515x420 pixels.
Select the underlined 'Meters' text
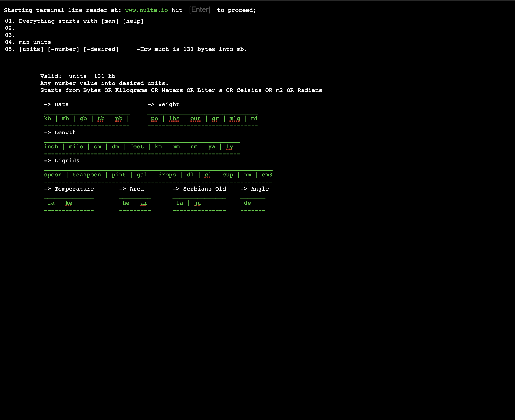(172, 90)
